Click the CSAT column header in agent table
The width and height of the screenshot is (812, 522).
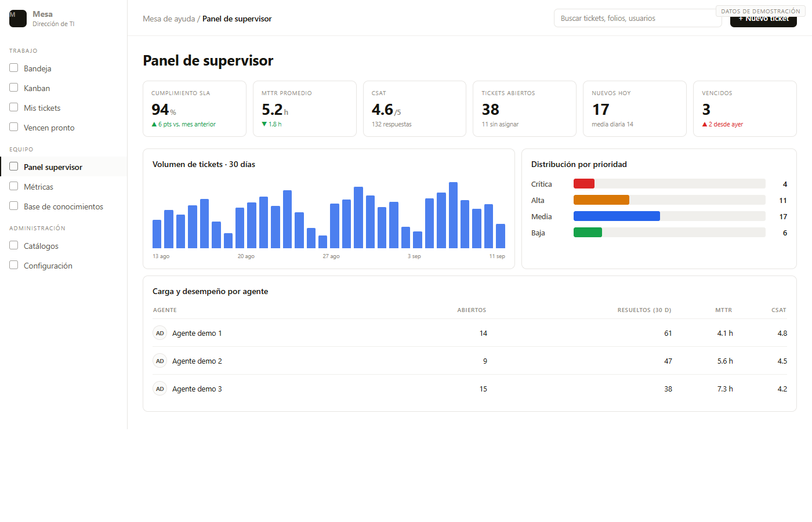779,310
